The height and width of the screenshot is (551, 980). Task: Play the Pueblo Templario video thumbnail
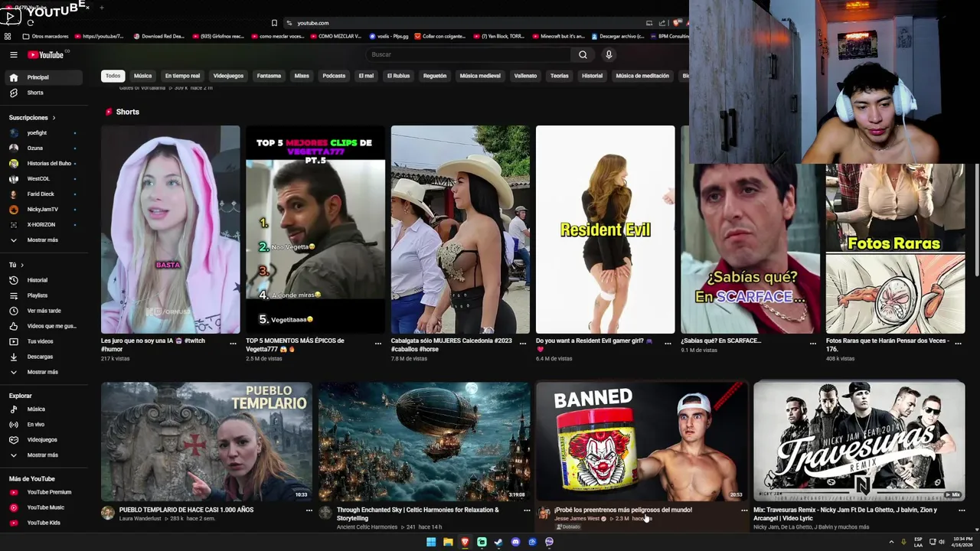click(207, 442)
